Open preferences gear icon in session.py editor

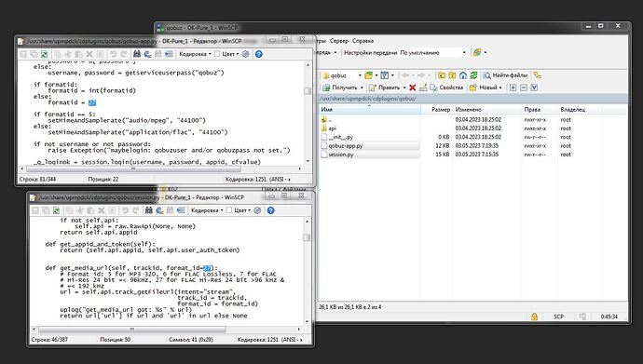click(x=257, y=210)
